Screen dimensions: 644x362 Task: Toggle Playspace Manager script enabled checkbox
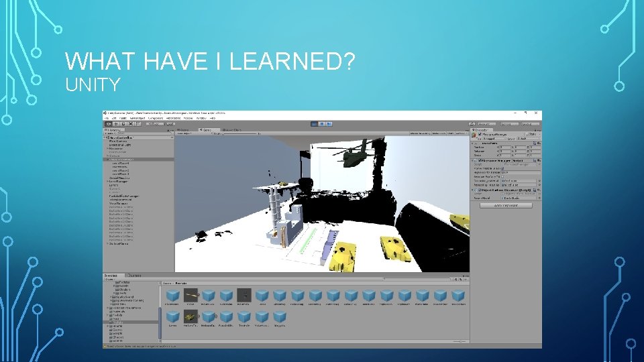(480, 160)
